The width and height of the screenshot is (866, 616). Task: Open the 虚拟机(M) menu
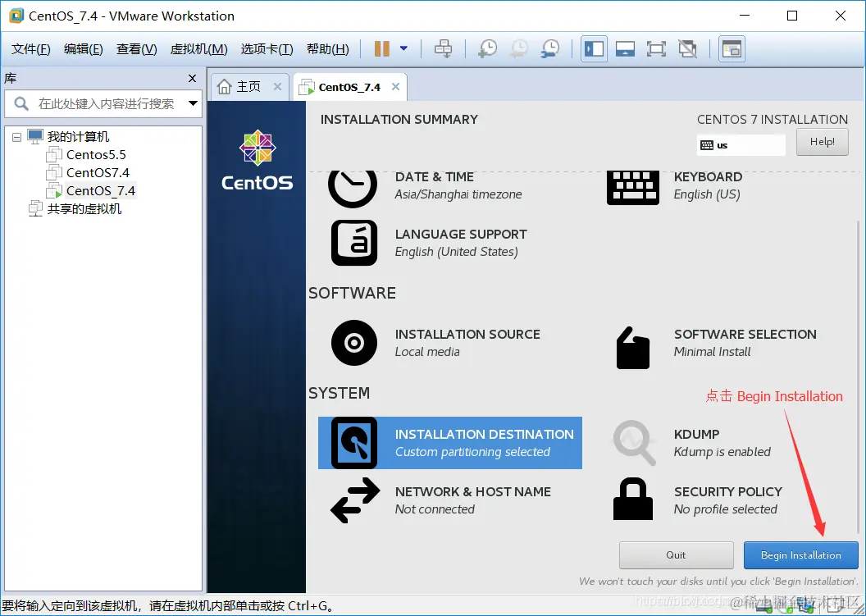coord(198,49)
